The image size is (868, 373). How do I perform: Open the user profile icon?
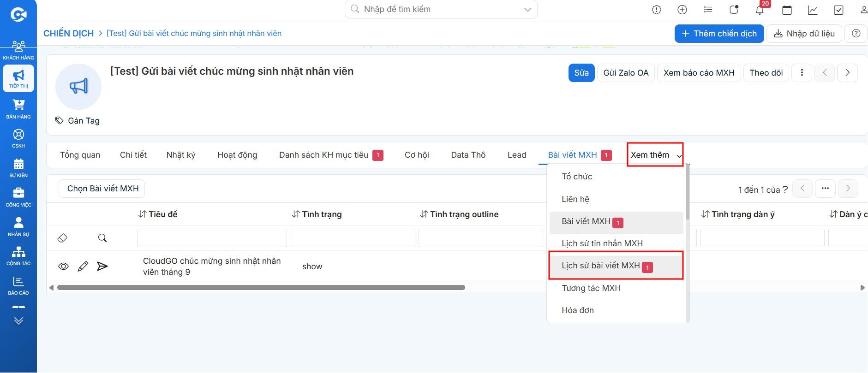pos(864,10)
